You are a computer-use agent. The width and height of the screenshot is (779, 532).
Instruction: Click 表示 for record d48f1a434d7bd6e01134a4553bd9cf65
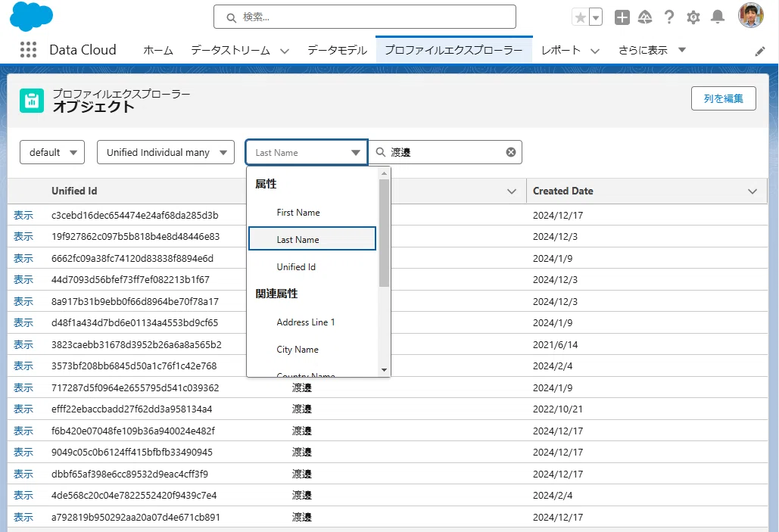point(23,323)
